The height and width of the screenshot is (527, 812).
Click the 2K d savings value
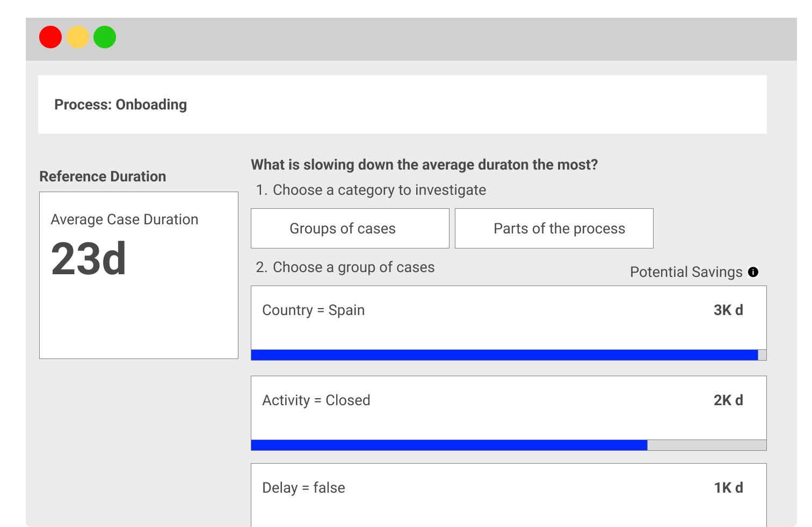pyautogui.click(x=728, y=400)
